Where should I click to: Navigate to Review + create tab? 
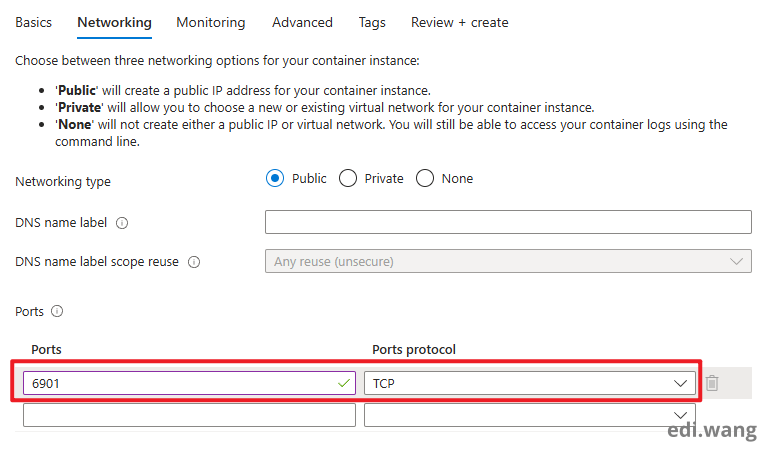pyautogui.click(x=459, y=22)
